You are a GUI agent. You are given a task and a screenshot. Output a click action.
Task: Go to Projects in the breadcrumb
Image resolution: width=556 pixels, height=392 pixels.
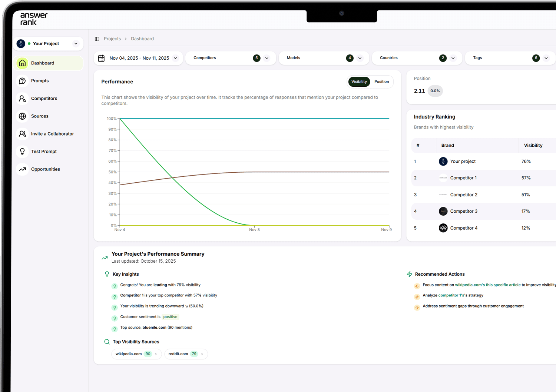point(112,39)
